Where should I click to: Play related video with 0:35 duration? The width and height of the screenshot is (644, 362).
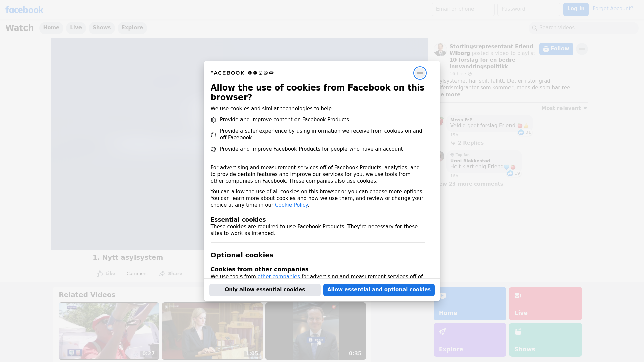(316, 331)
